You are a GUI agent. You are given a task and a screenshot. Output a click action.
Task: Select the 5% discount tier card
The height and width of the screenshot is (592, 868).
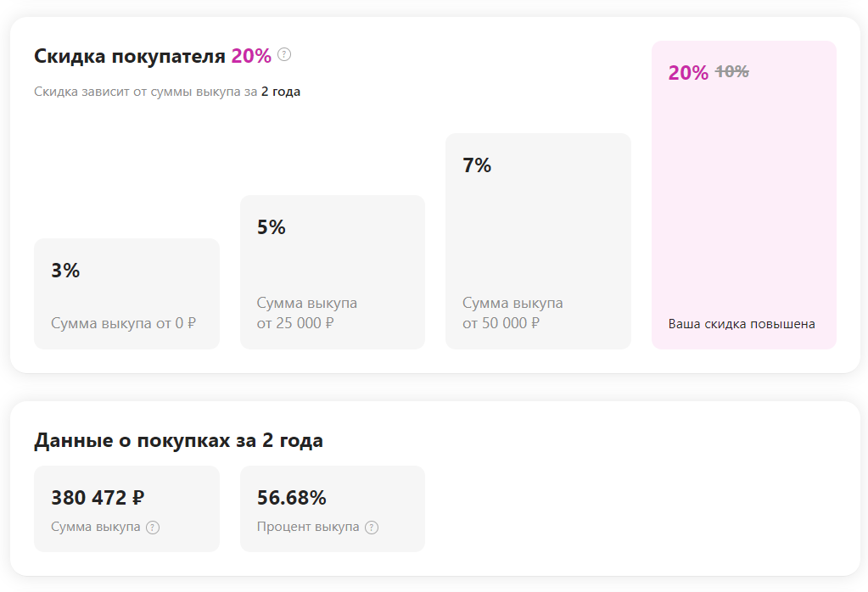coord(333,272)
